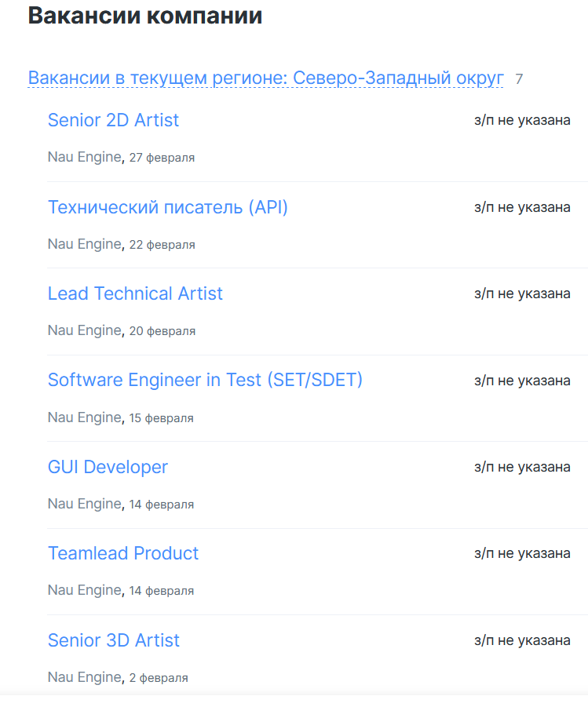Open Software Engineer in Test (SET/SDET) vacancy
Viewport: 588px width, 707px height.
coord(205,380)
